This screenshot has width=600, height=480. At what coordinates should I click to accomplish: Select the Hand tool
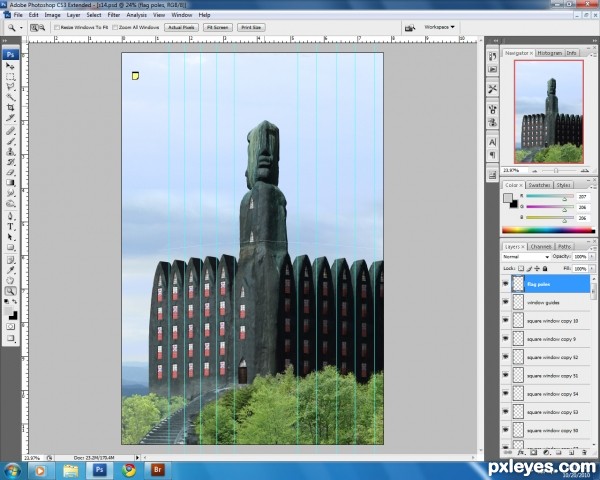click(10, 281)
